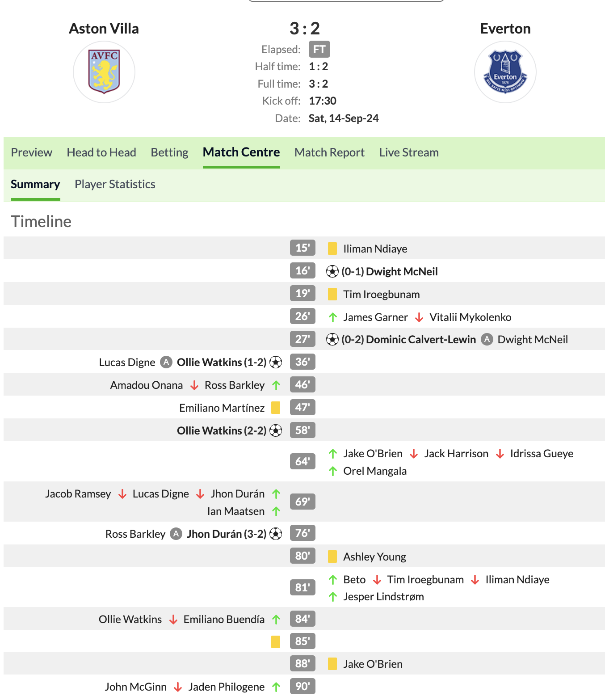Viewport: 605px width, 700px height.
Task: Select the 76' timeline minute marker
Action: [x=302, y=533]
